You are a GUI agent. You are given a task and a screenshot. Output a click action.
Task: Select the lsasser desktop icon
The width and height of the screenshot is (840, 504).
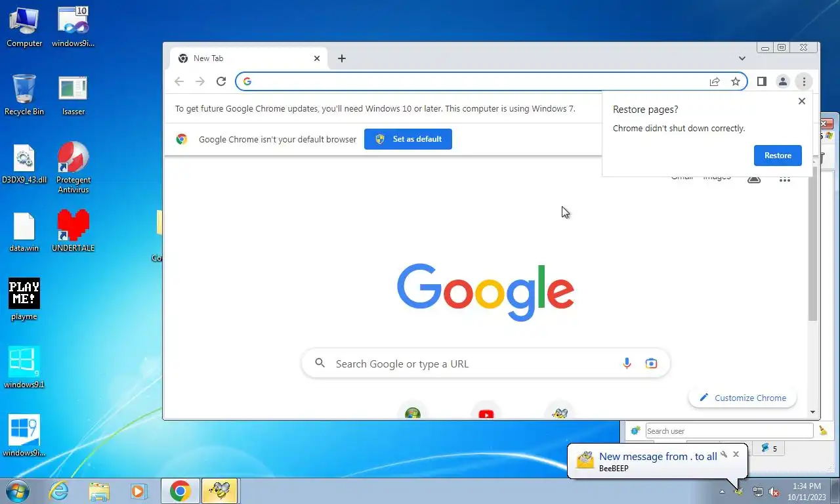[73, 95]
